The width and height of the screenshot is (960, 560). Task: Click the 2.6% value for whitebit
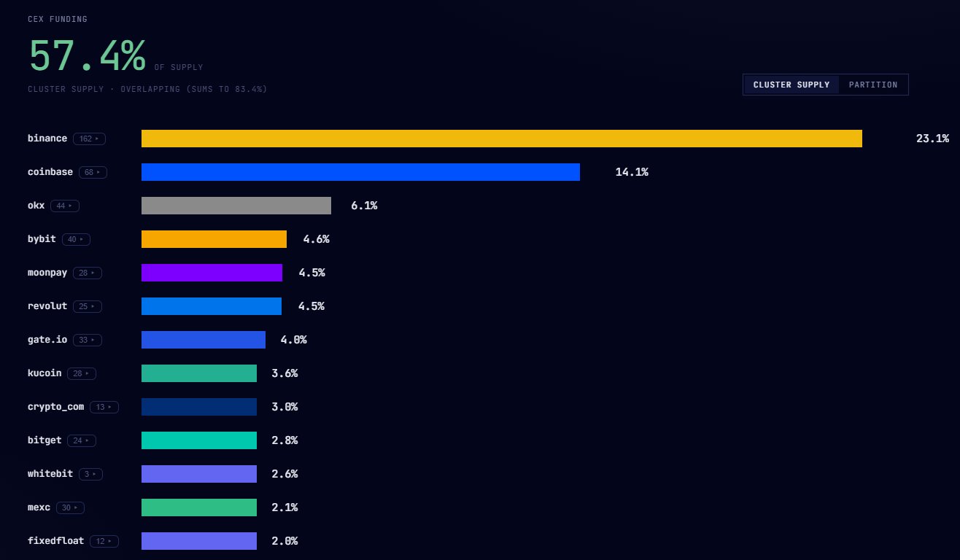tap(284, 474)
